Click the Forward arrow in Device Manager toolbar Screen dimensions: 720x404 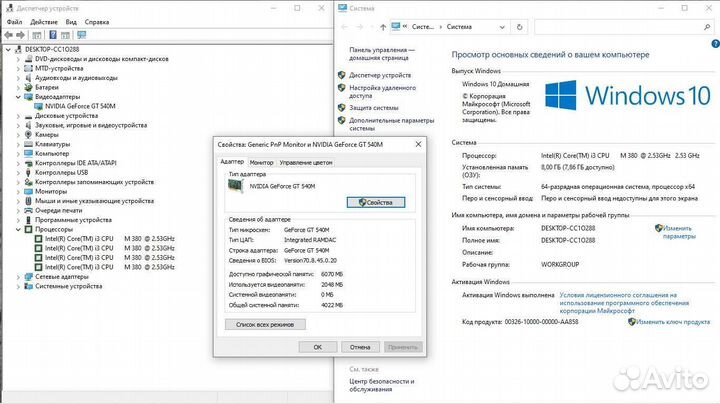20,35
